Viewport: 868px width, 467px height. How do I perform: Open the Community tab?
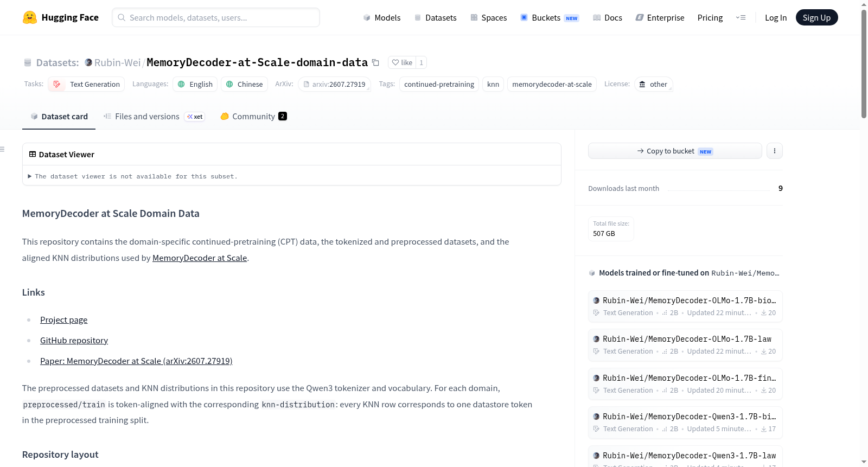pos(253,117)
